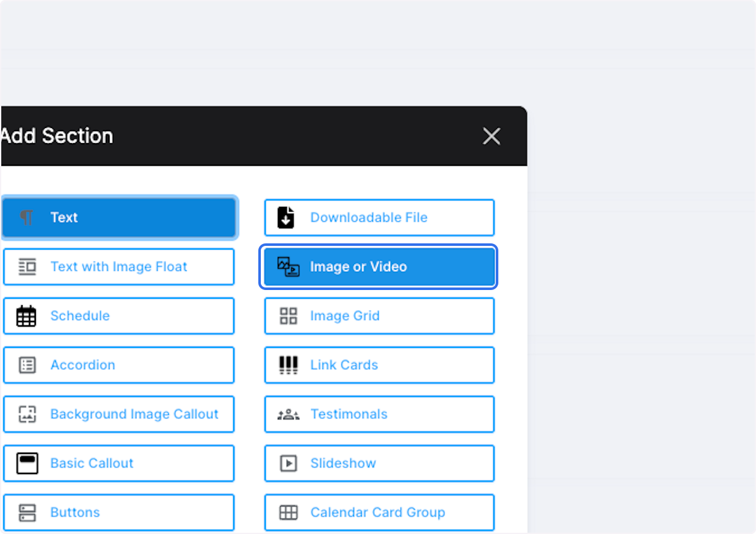This screenshot has width=756, height=534.
Task: Insert a Testimonals section
Action: (379, 414)
